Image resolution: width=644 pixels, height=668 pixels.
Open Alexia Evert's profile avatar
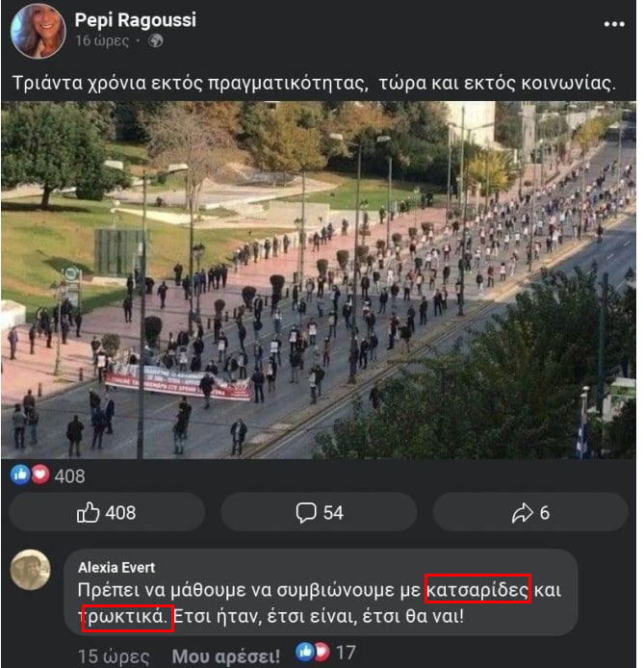[x=30, y=570]
